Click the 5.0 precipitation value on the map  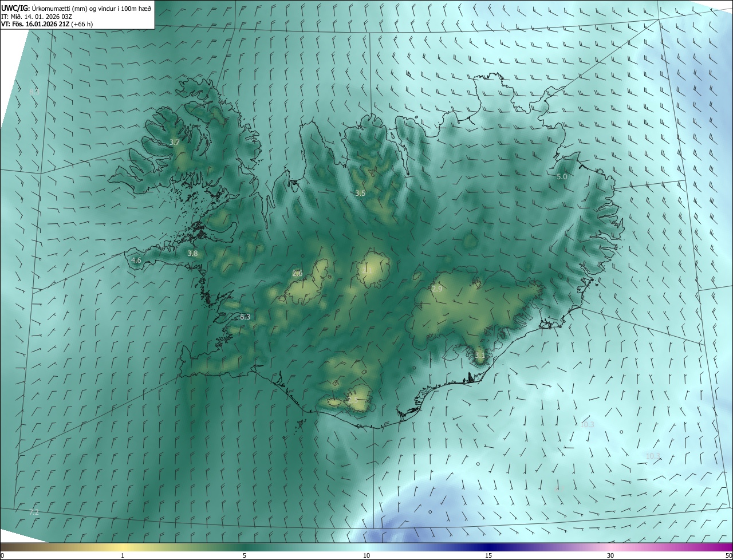[x=562, y=177]
